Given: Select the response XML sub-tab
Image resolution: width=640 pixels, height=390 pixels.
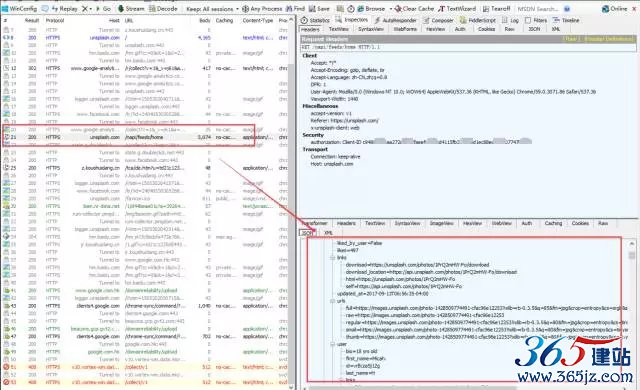Looking at the screenshot, I should point(328,233).
